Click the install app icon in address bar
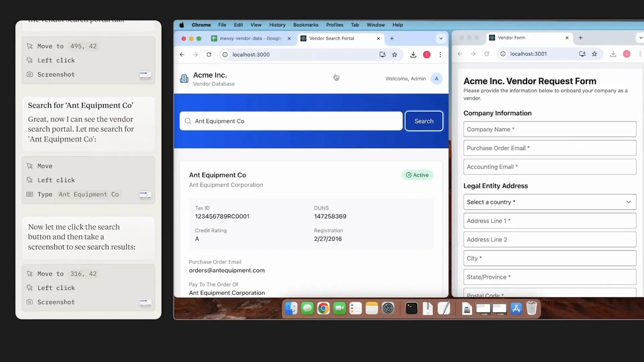This screenshot has height=362, width=644. tap(382, 55)
